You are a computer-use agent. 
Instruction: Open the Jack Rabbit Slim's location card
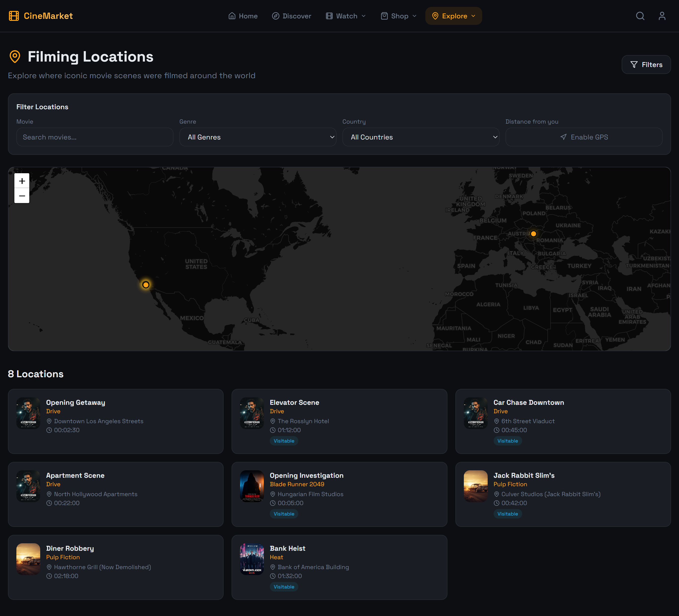click(563, 494)
